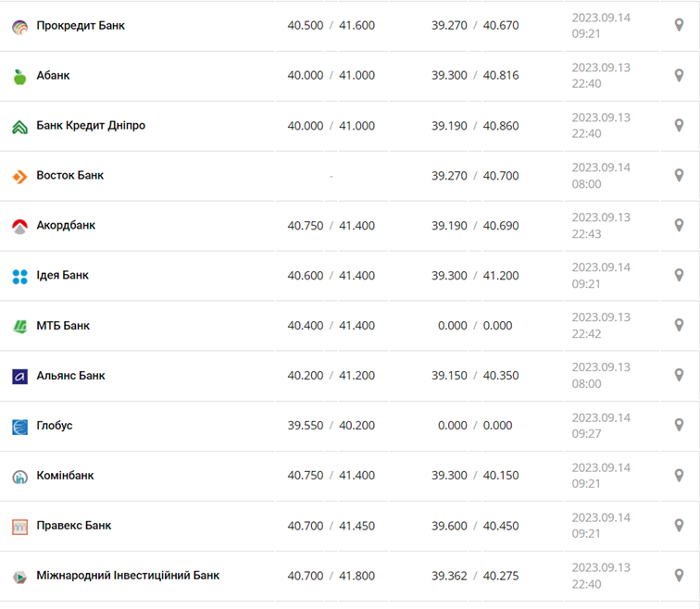This screenshot has width=700, height=609.
Task: Open map pin for Правекс Банк
Action: click(679, 525)
